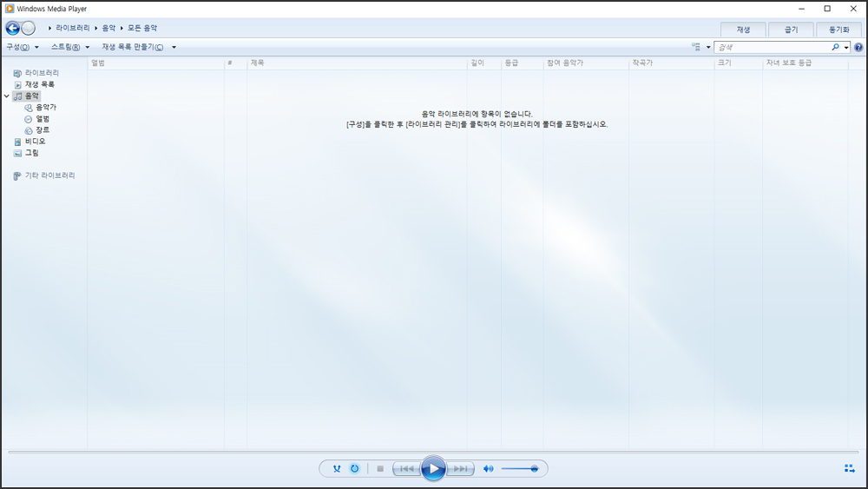Switch to the 굽기 tab

tap(791, 30)
